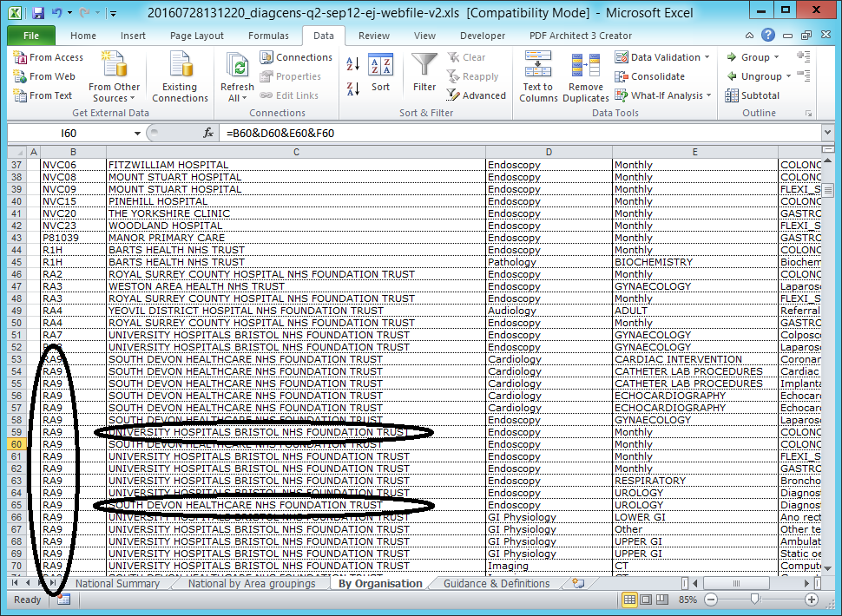Open the File tab

point(31,36)
